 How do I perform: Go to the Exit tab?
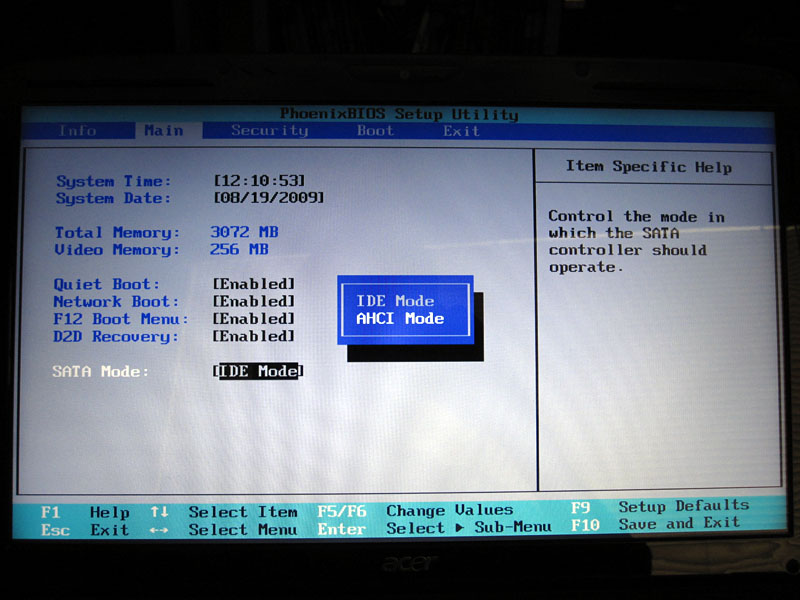pos(461,131)
